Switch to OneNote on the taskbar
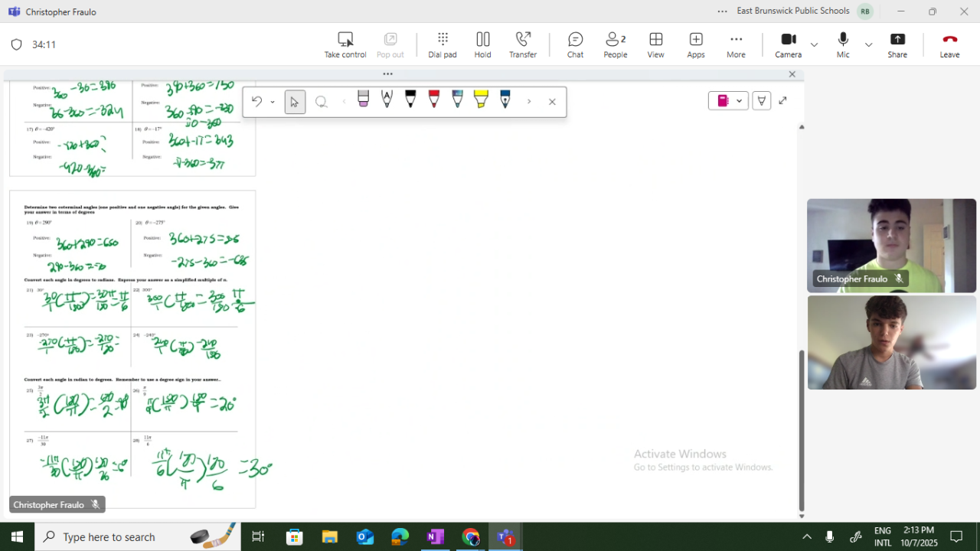This screenshot has width=980, height=551. (x=435, y=536)
